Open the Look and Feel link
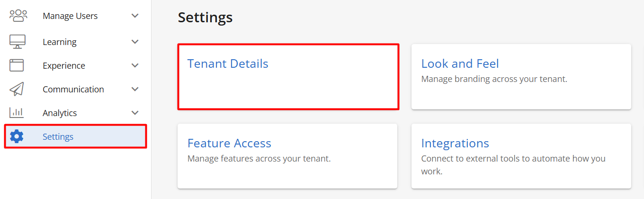 tap(460, 63)
